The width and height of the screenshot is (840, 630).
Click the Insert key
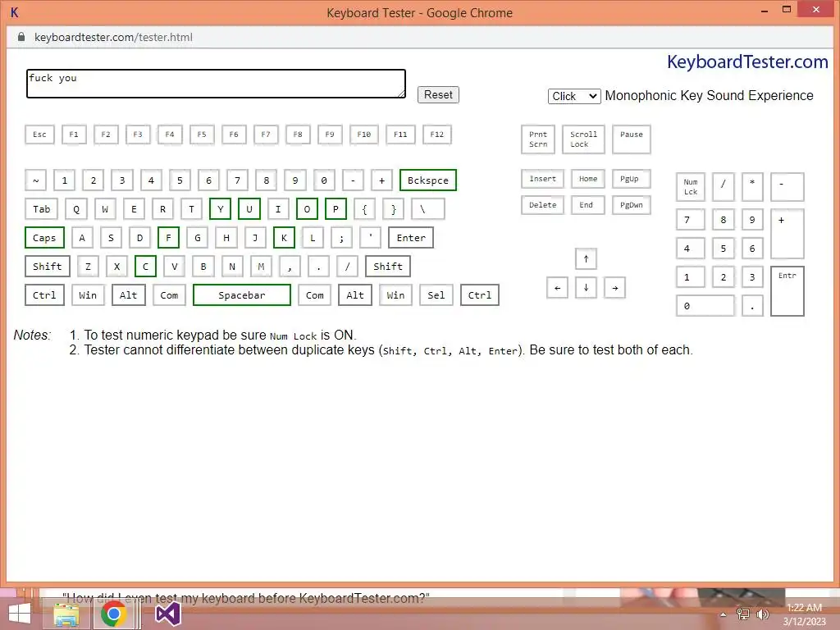point(543,179)
